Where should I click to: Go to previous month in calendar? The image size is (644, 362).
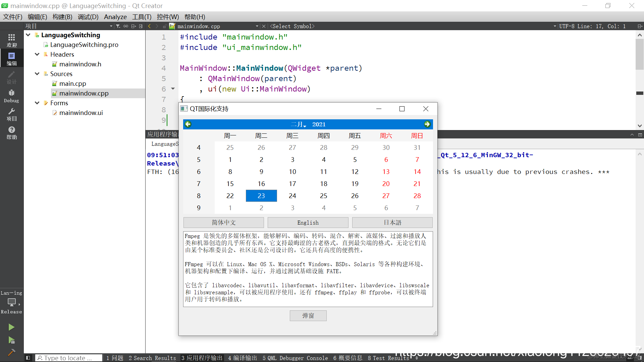point(188,124)
